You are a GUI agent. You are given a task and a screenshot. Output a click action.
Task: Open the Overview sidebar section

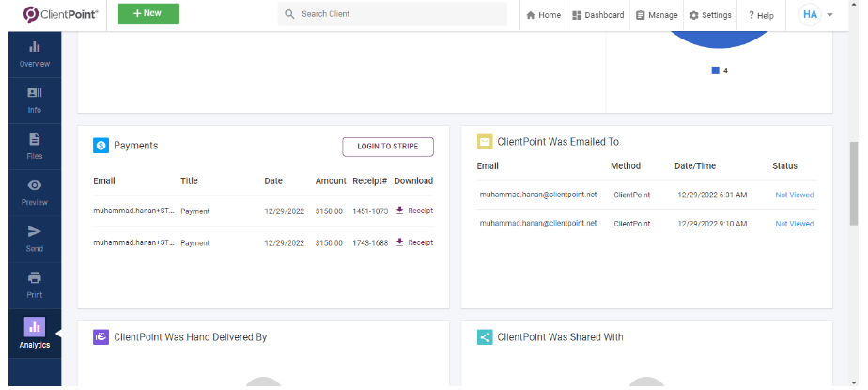point(35,55)
